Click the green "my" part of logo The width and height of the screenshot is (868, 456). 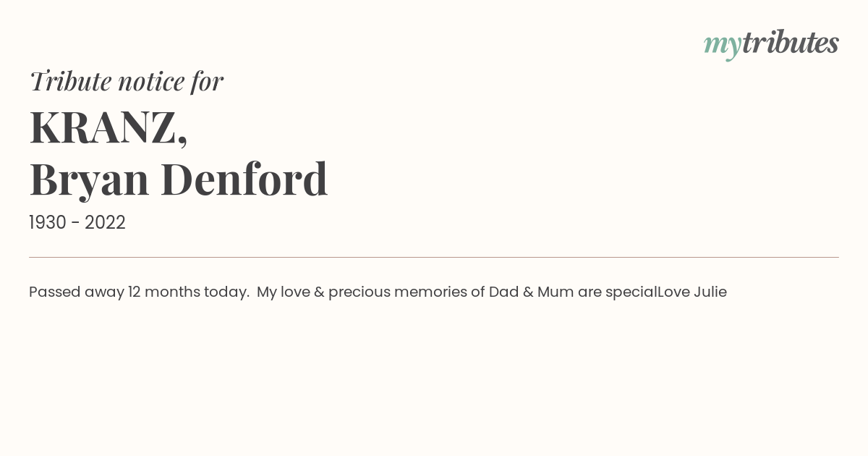point(723,47)
